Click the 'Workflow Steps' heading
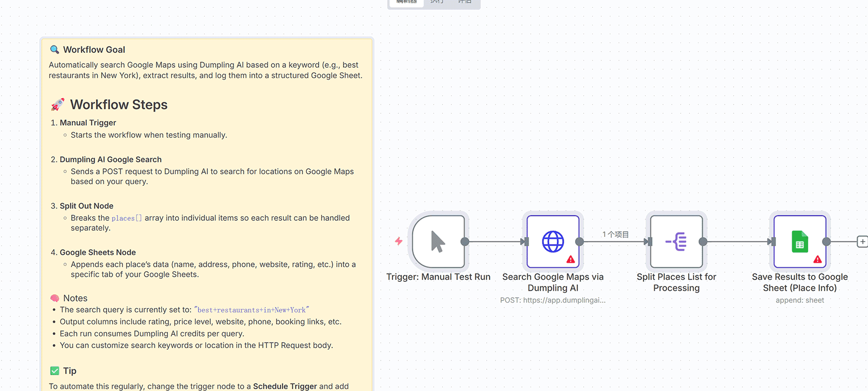The image size is (868, 391). coord(119,104)
